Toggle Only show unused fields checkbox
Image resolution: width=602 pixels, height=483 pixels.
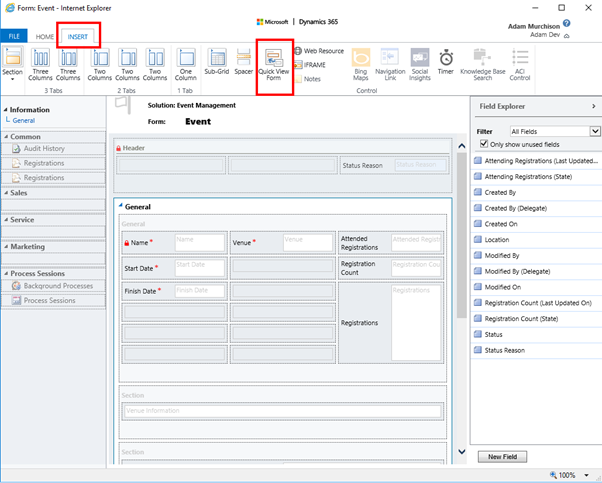pyautogui.click(x=486, y=144)
